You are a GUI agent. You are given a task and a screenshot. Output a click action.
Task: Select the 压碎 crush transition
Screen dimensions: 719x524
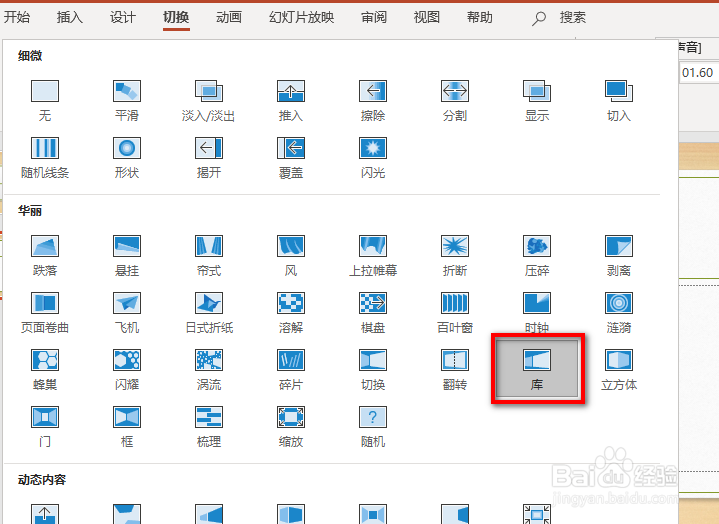[537, 256]
